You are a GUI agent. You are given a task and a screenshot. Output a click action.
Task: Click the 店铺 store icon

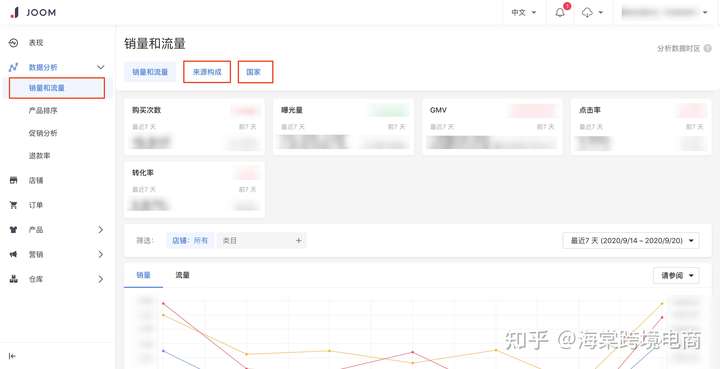[x=13, y=180]
